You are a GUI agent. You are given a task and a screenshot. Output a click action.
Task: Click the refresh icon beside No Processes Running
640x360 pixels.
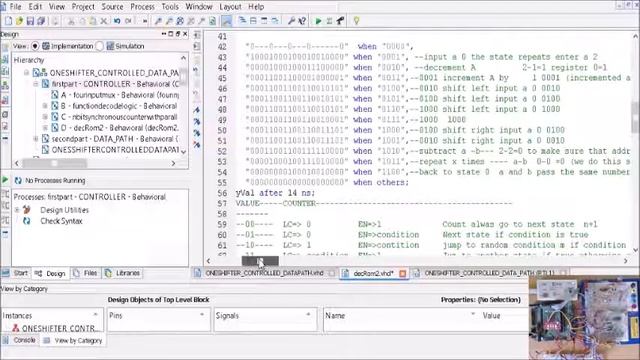click(x=18, y=180)
